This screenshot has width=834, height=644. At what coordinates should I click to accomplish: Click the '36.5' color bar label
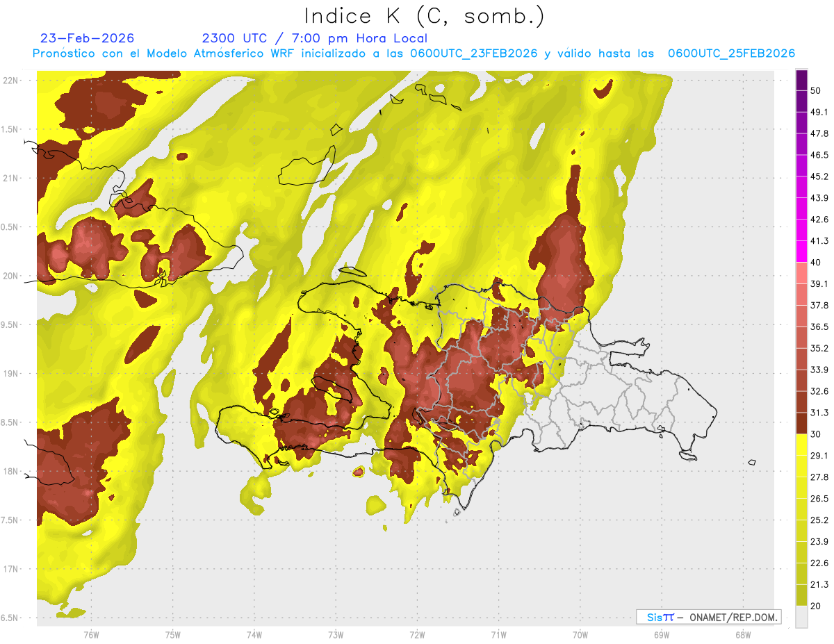[819, 327]
